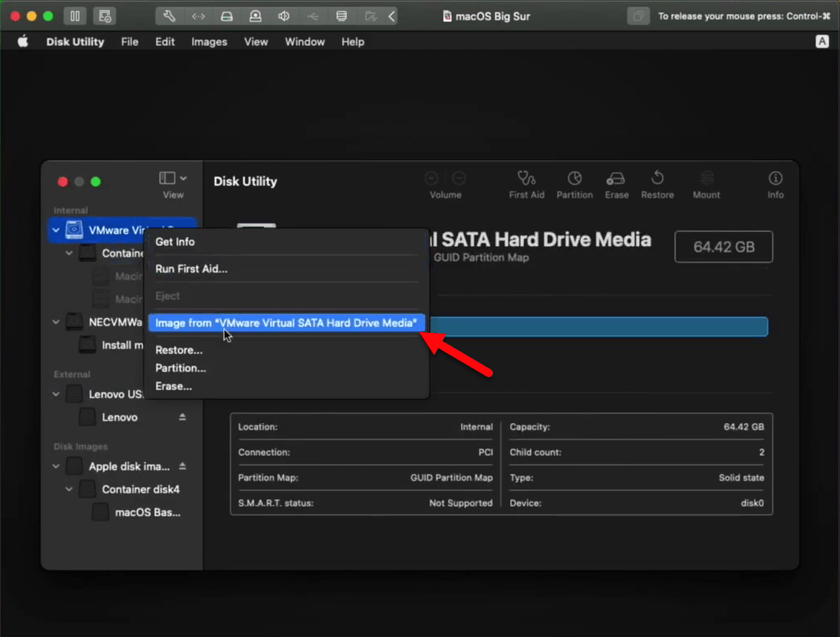This screenshot has height=637, width=840.
Task: Collapse the Lenovo USB disk tree
Action: click(x=56, y=394)
